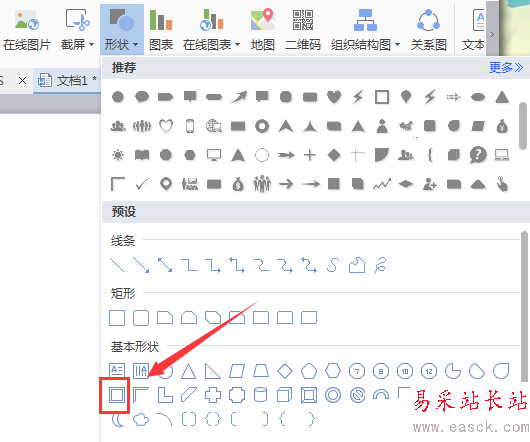530x442 pixels.
Task: Choose the rounded rectangle shape
Action: coord(141,318)
